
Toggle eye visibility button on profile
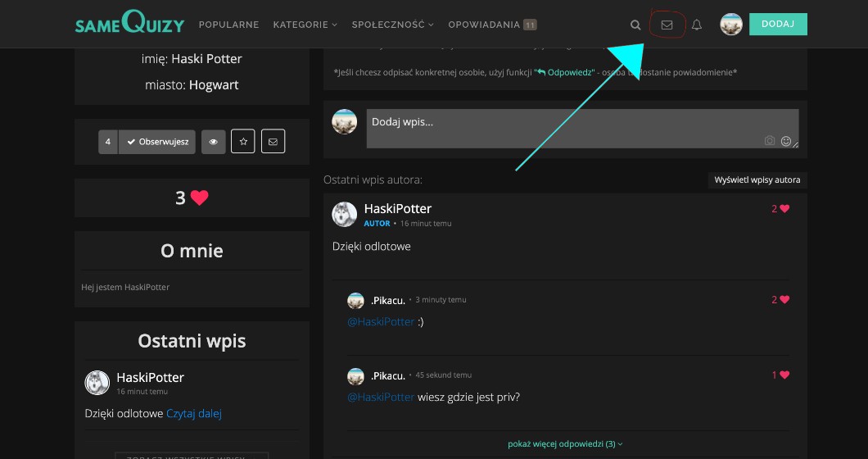pyautogui.click(x=213, y=142)
